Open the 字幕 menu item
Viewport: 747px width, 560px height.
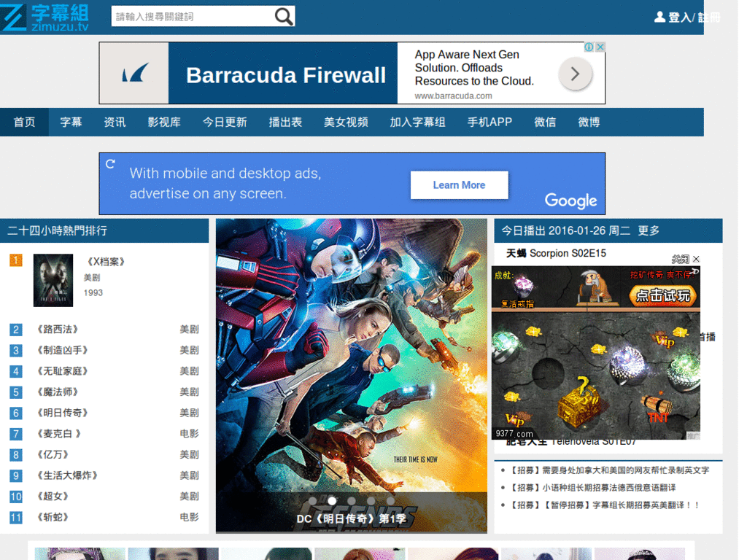71,122
